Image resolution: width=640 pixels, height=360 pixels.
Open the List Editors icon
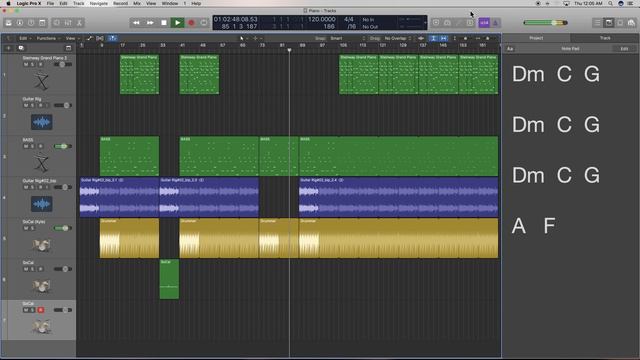(x=597, y=23)
